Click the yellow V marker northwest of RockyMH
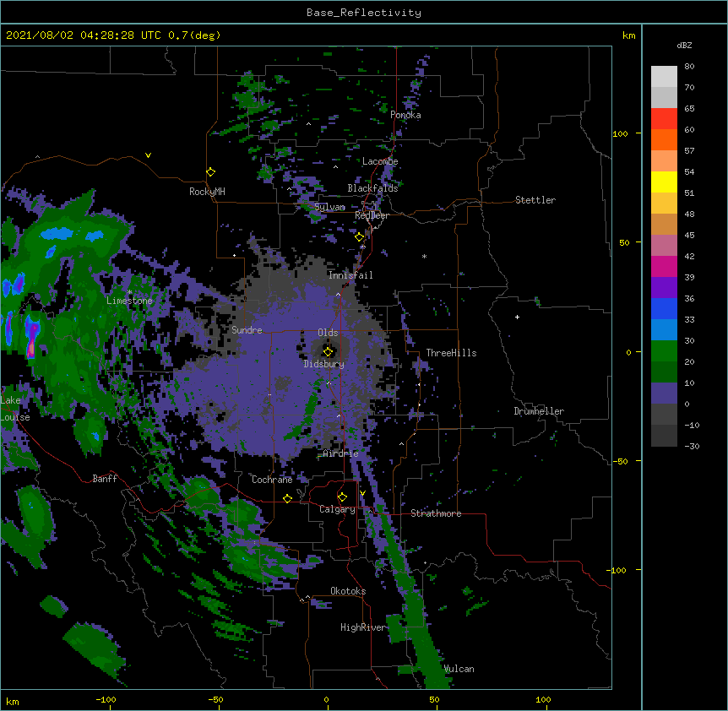 (148, 155)
